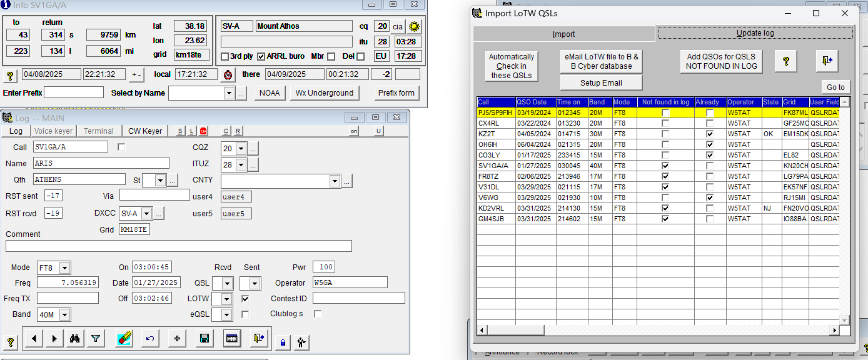The image size is (868, 360).
Task: Toggle the Clublog s checkbox
Action: click(x=318, y=314)
